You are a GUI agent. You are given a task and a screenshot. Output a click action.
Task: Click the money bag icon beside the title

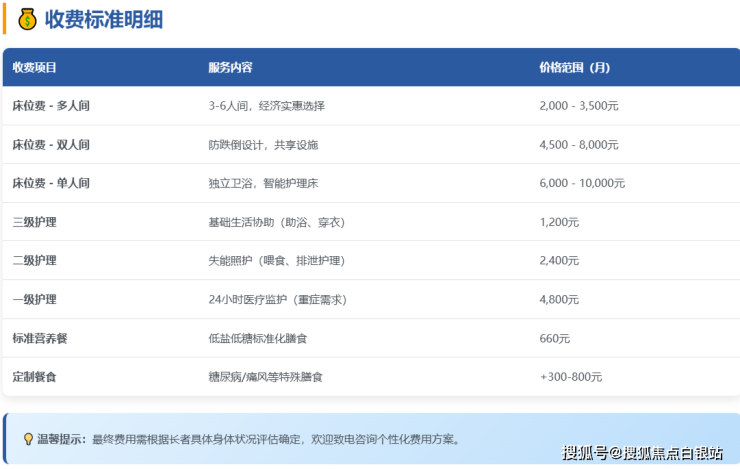[24, 19]
